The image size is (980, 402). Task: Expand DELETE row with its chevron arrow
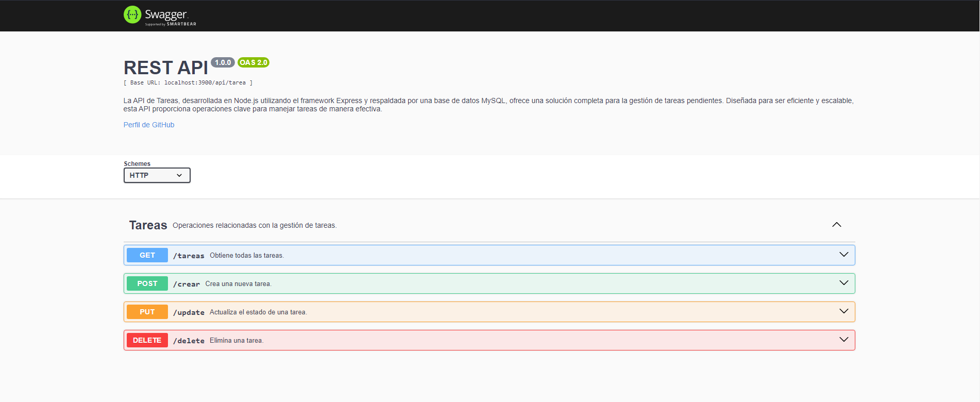click(x=843, y=340)
